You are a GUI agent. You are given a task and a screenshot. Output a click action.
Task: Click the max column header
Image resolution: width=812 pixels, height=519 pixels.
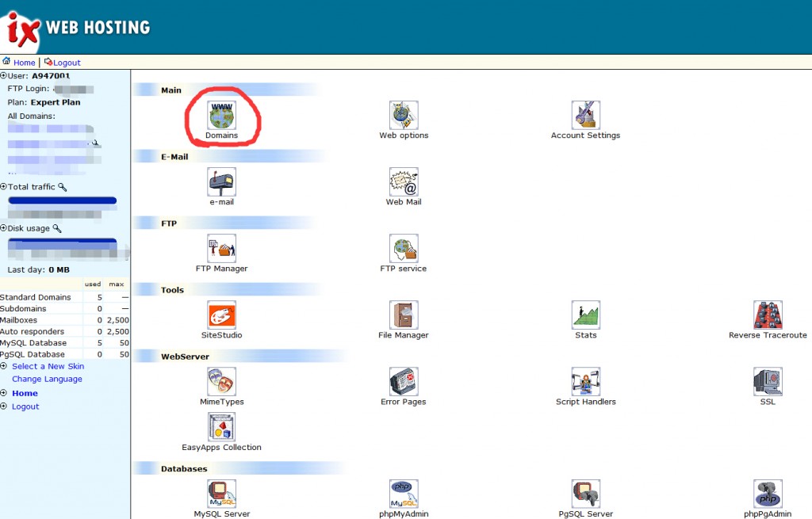[x=117, y=284]
